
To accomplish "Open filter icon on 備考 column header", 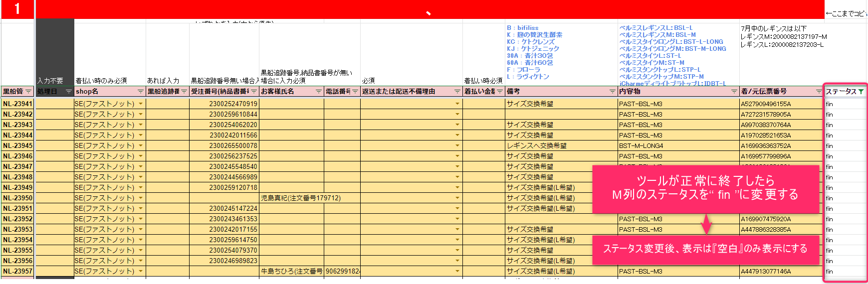I will [613, 91].
